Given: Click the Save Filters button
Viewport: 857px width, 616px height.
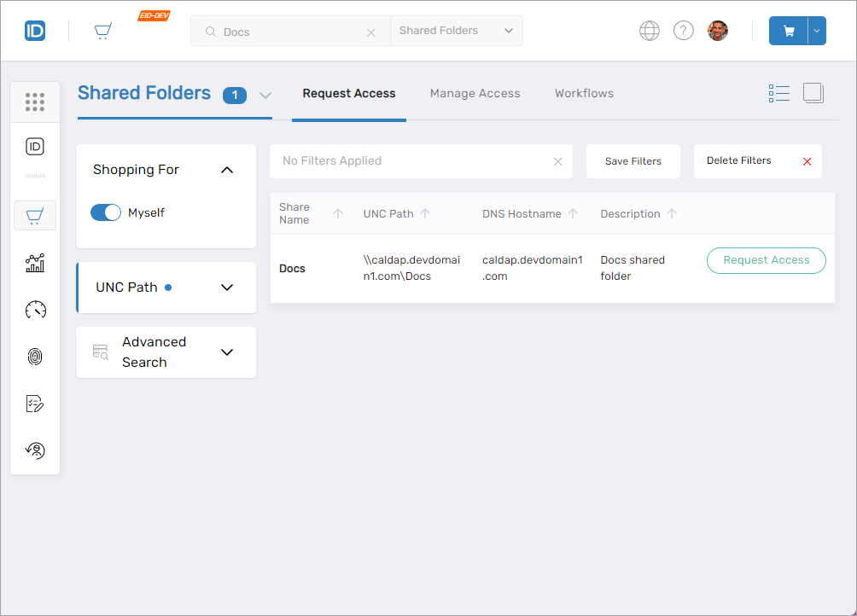Looking at the screenshot, I should (633, 161).
